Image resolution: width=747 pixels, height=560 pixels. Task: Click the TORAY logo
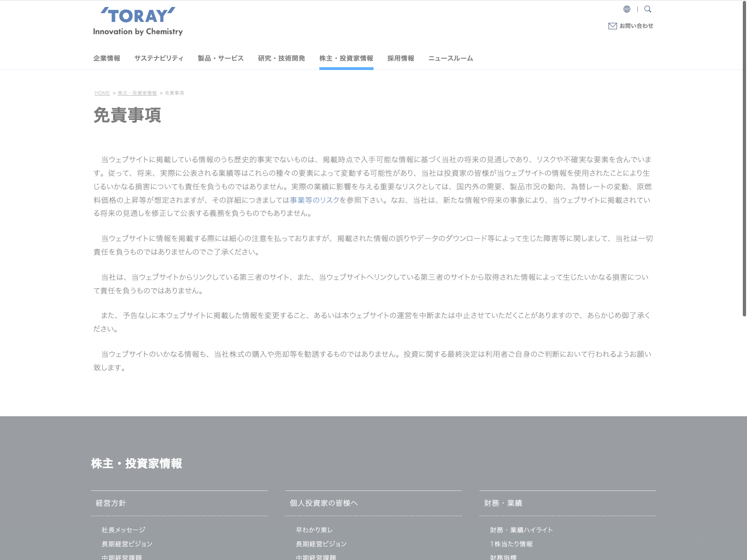(x=138, y=21)
